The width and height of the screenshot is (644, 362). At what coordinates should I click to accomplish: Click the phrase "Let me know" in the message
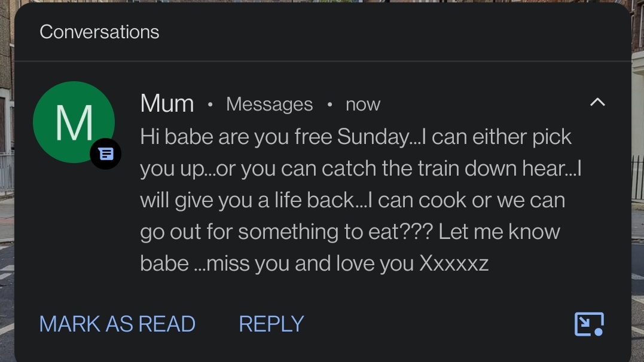pyautogui.click(x=499, y=232)
